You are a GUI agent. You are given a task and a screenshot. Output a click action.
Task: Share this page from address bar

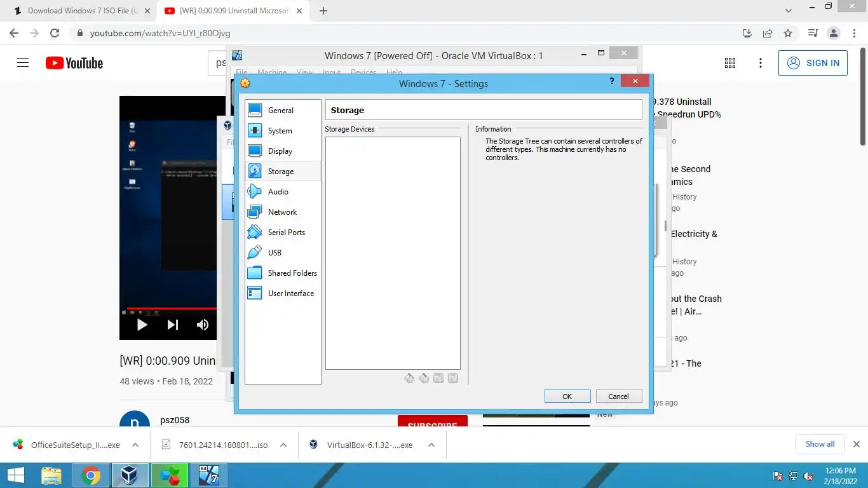click(768, 33)
